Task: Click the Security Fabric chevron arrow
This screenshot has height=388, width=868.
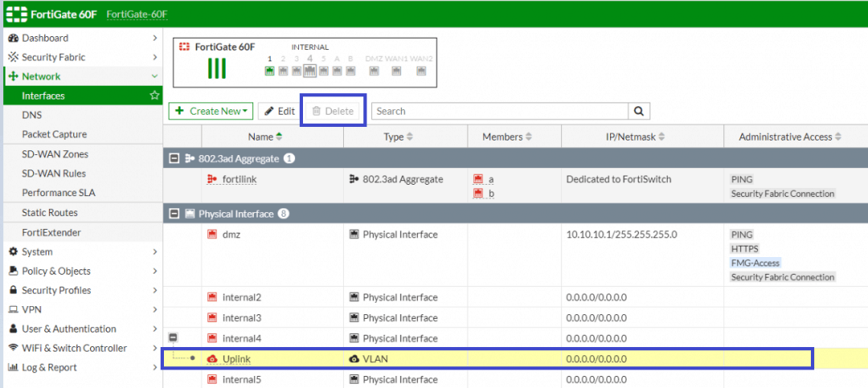Action: (155, 57)
